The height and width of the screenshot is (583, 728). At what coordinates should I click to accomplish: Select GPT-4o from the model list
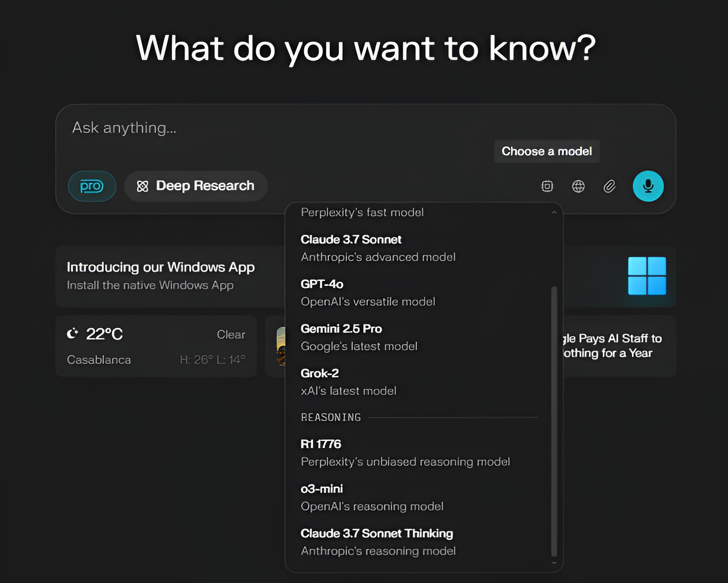click(418, 292)
